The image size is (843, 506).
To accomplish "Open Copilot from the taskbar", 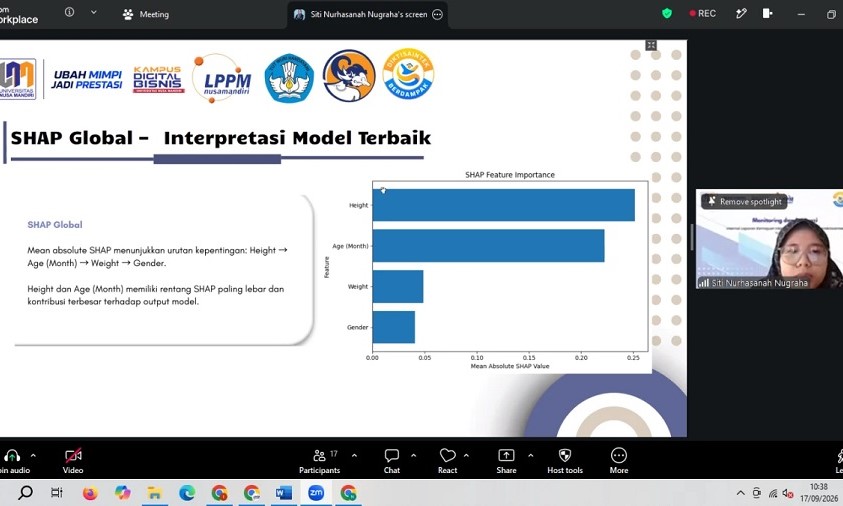I will [x=123, y=493].
